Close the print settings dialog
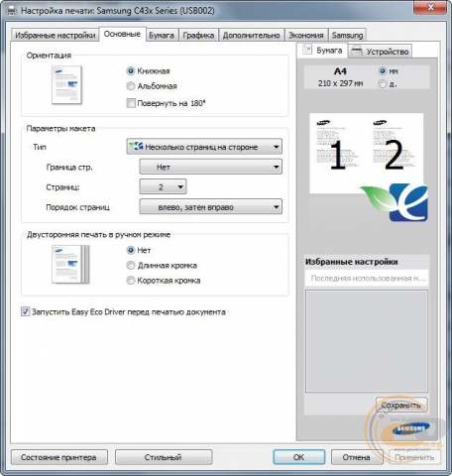Viewport: 452px width, 476px height. pos(430,7)
